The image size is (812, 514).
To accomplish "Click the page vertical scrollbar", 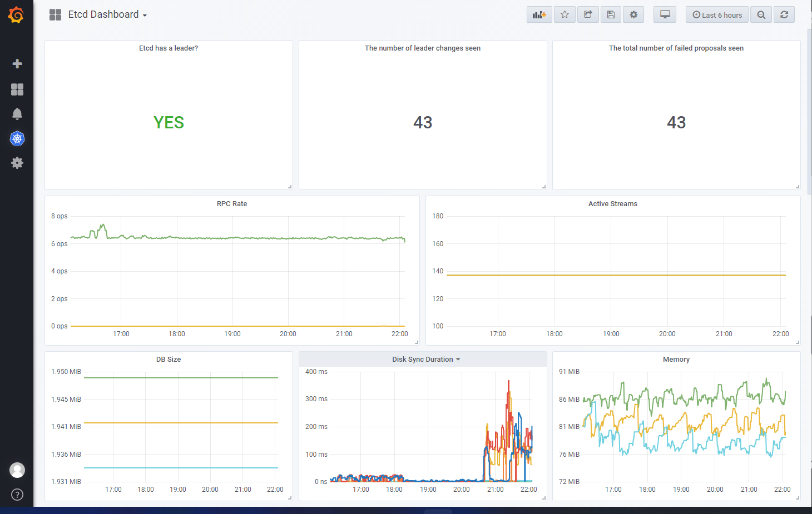I will tap(810, 111).
